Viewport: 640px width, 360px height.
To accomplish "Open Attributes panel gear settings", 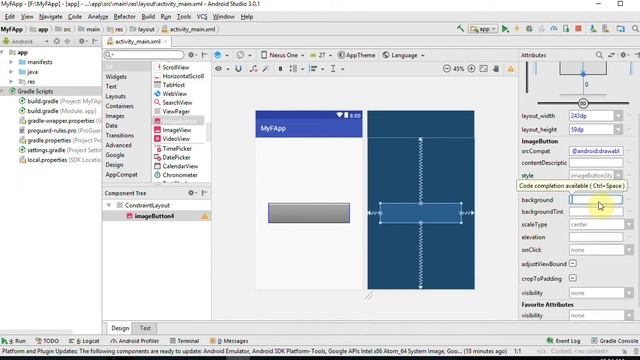I will pyautogui.click(x=623, y=55).
